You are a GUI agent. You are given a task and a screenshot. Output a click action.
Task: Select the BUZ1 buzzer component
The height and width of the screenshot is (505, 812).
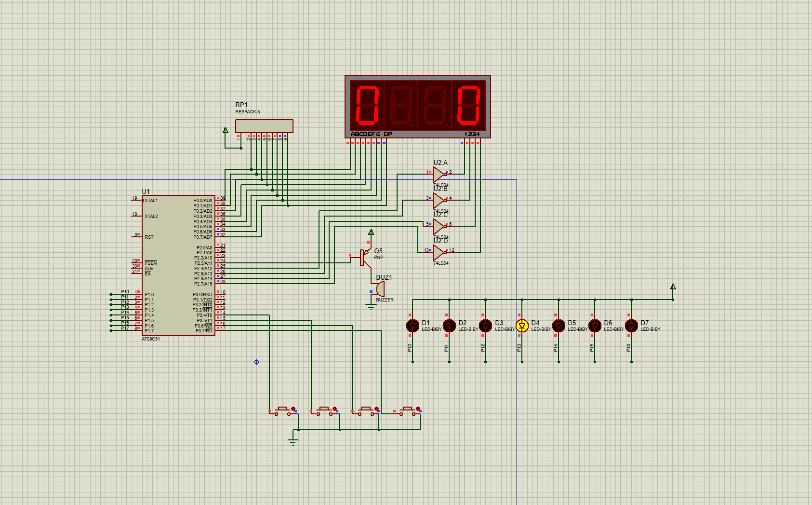pos(379,289)
